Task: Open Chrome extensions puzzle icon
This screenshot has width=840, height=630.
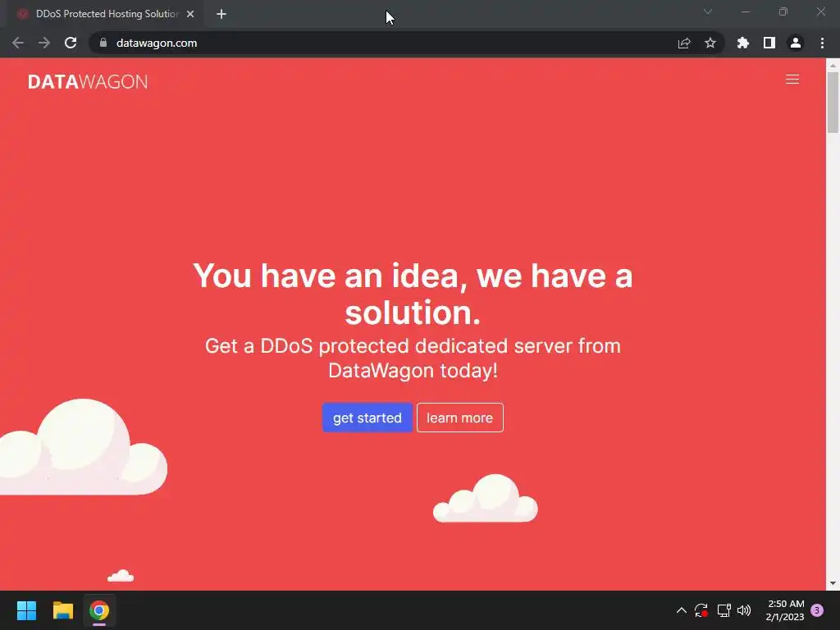Action: (743, 43)
